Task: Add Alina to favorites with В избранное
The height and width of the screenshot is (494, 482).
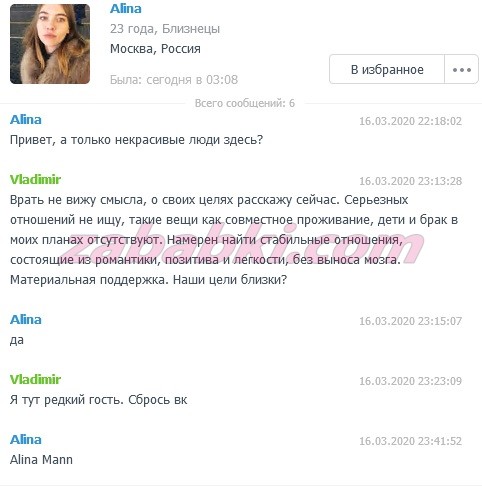Action: point(387,69)
